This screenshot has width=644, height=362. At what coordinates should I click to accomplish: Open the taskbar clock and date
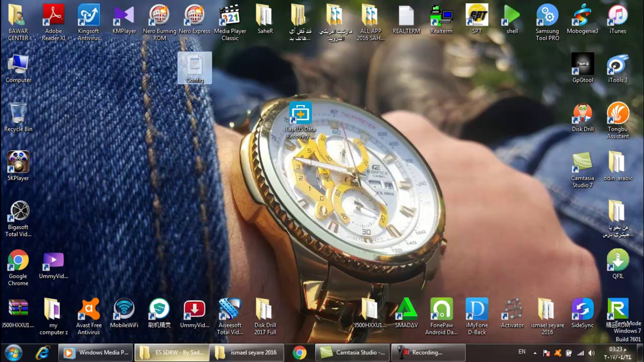617,352
